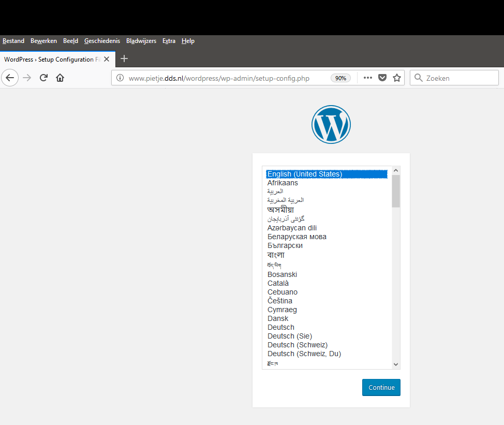Click the WordPress logo
This screenshot has height=425, width=504.
[x=331, y=124]
